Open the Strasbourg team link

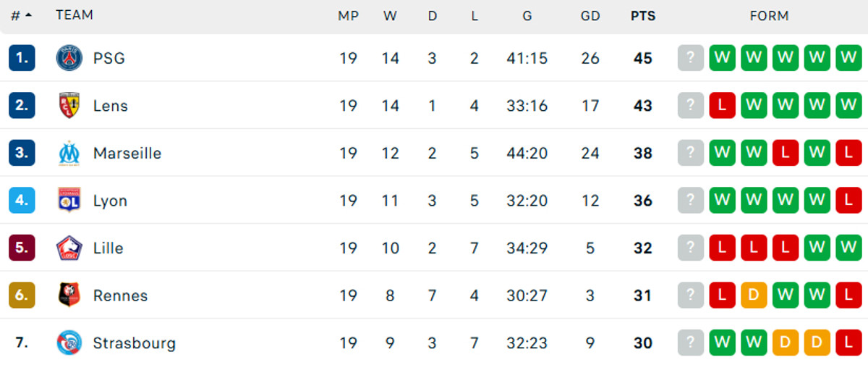(x=135, y=343)
